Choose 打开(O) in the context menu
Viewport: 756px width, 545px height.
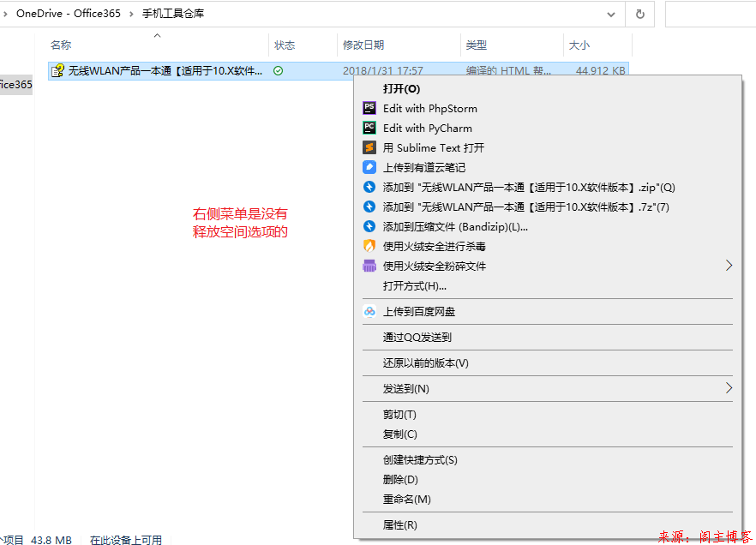coord(401,88)
